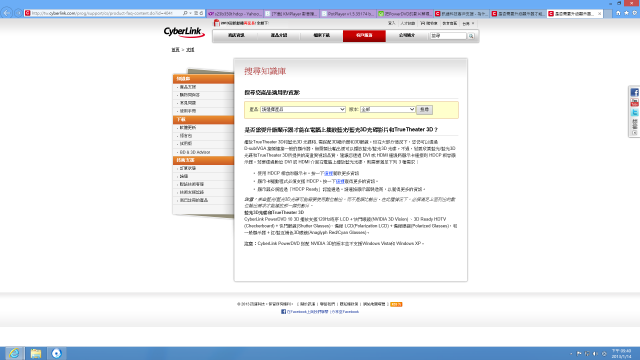
Task: Open the Internet Explorer Home icon
Action: (x=618, y=13)
